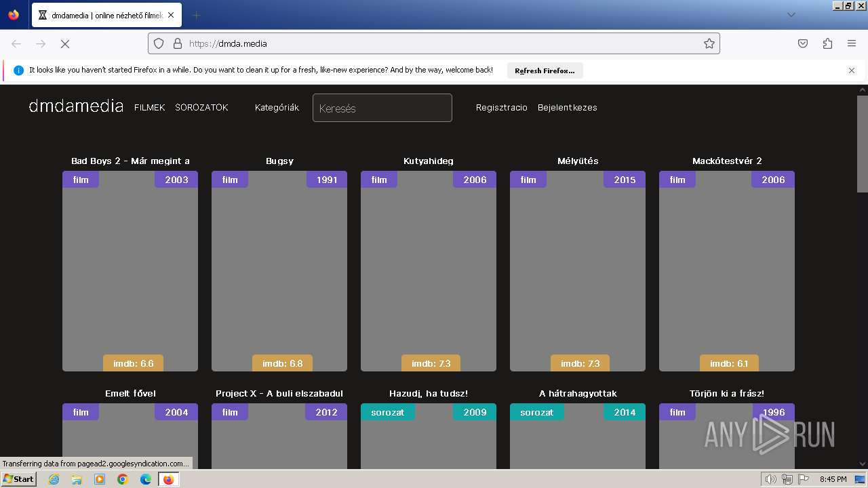Open the volume speaker tray icon
Viewport: 868px width, 488px height.
click(x=770, y=479)
